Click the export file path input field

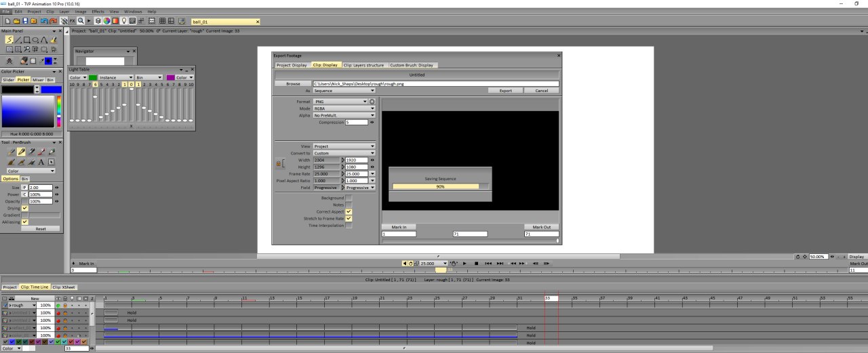coord(436,84)
